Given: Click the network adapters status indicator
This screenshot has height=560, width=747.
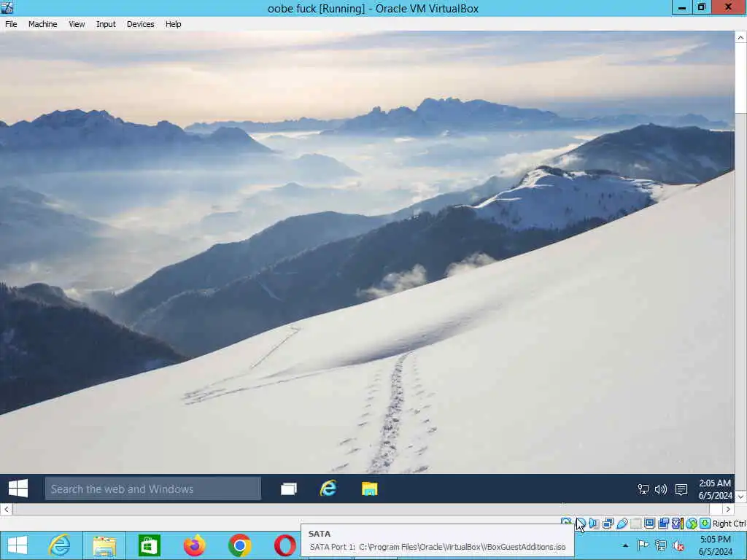Looking at the screenshot, I should point(608,524).
